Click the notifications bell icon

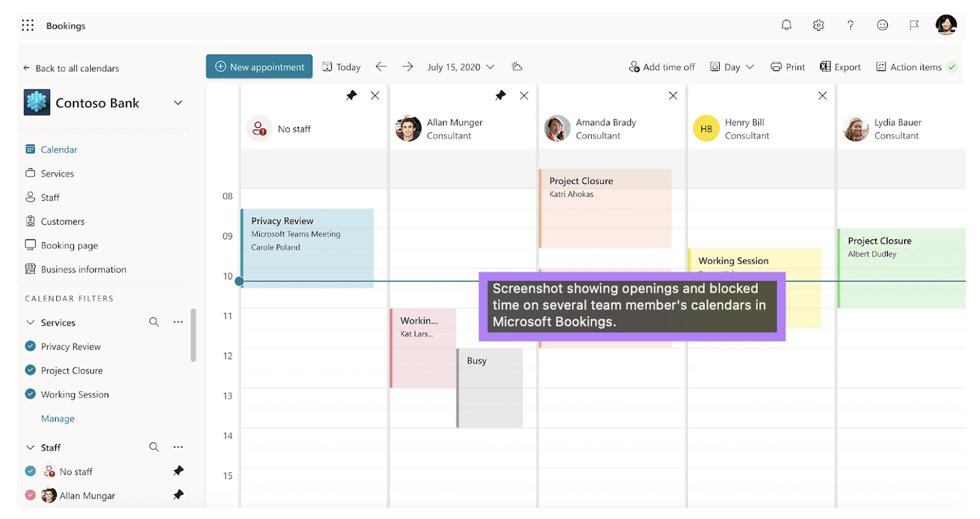point(786,25)
